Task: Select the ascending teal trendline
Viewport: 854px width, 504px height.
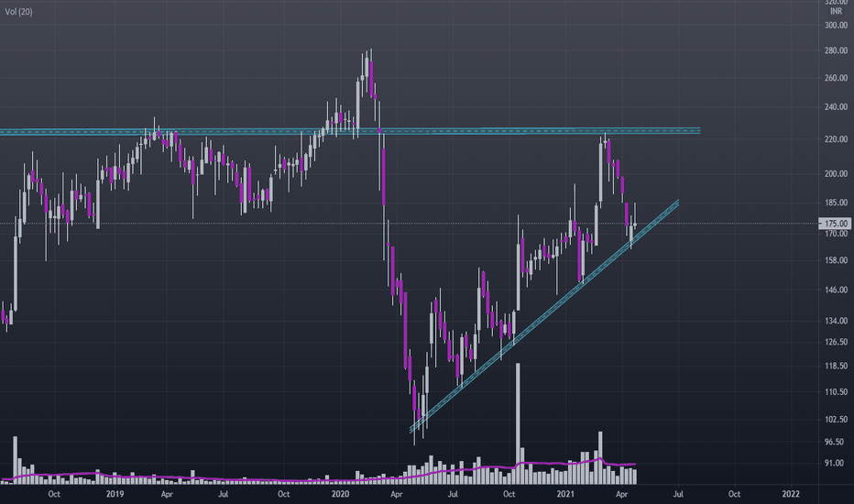Action: (544, 316)
